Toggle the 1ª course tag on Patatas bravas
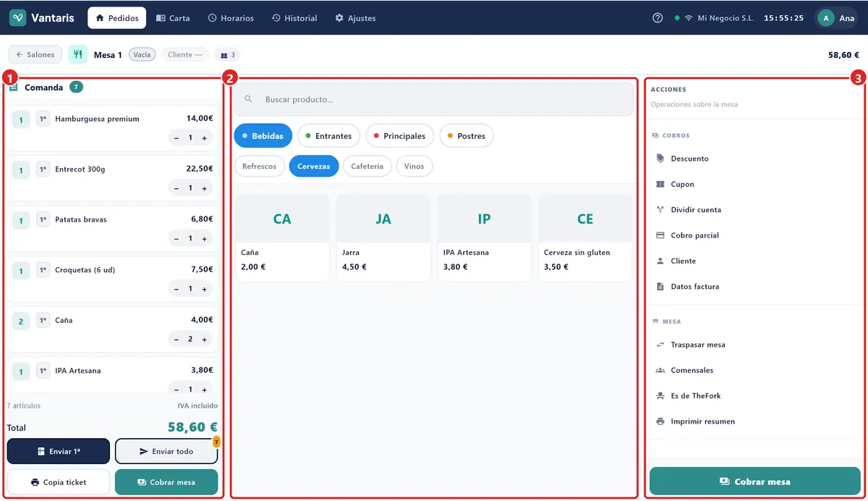The width and height of the screenshot is (868, 501). [x=43, y=219]
